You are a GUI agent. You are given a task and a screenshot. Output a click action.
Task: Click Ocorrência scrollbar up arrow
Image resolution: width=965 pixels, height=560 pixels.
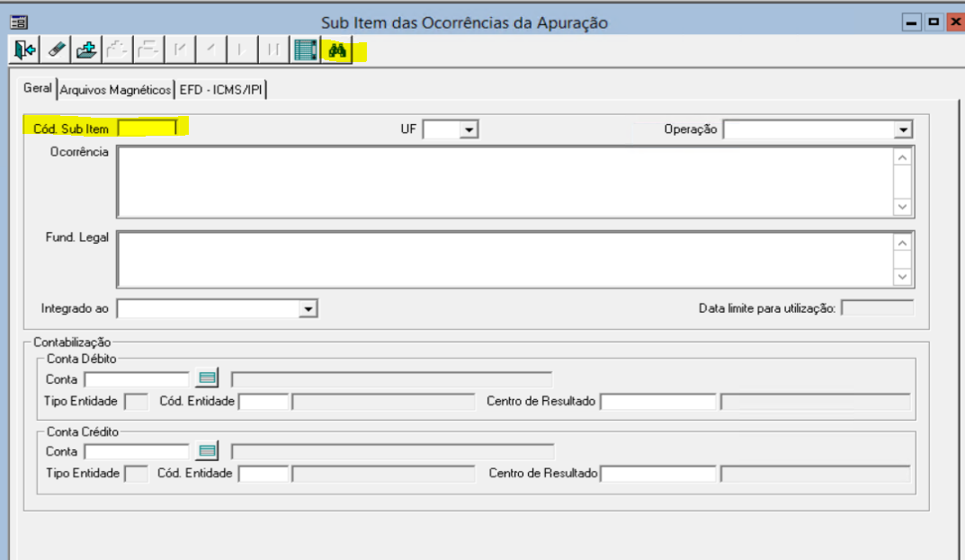coord(902,157)
